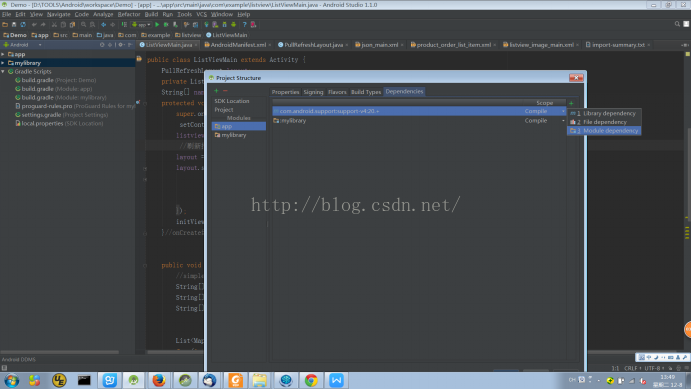The image size is (692, 389).
Task: Select com.android.support:support-v4 dependency row
Action: tap(418, 111)
